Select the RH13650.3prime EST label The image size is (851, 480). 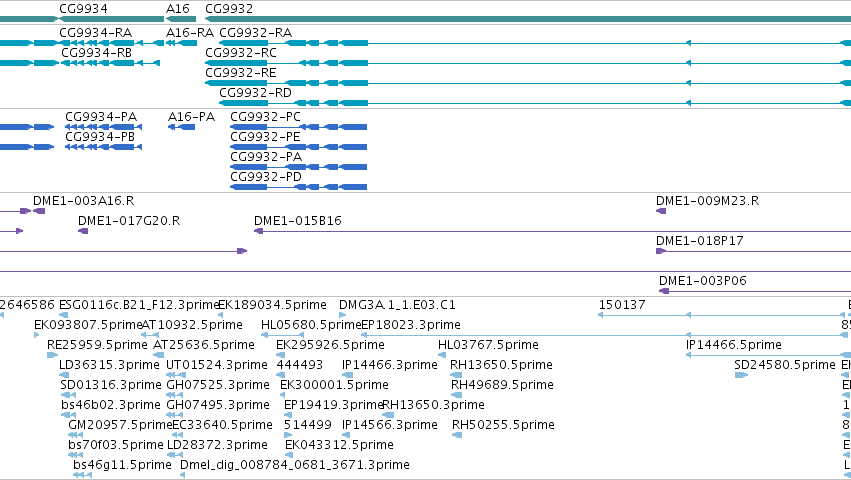(x=434, y=405)
